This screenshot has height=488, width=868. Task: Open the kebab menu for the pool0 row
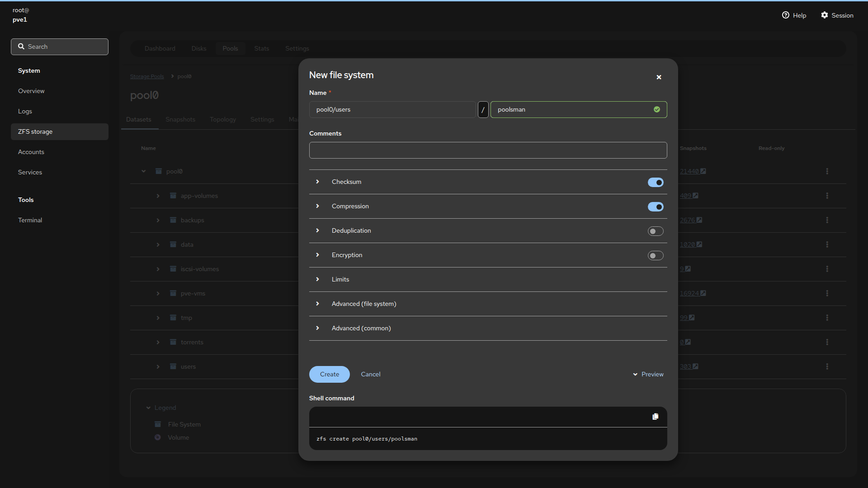[x=827, y=171]
